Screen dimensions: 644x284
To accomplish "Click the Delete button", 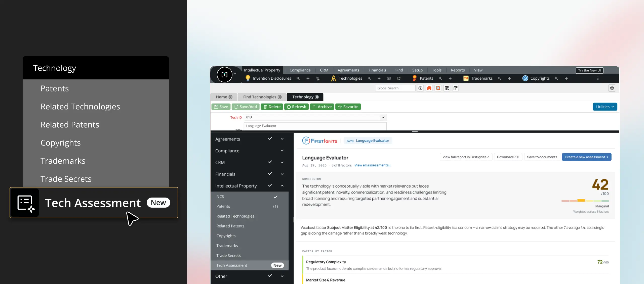I will pyautogui.click(x=272, y=107).
